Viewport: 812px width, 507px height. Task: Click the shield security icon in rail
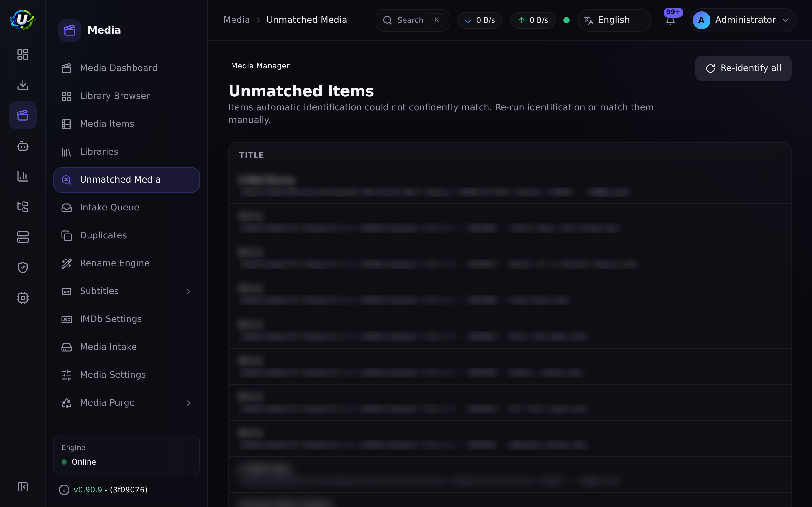click(x=23, y=267)
